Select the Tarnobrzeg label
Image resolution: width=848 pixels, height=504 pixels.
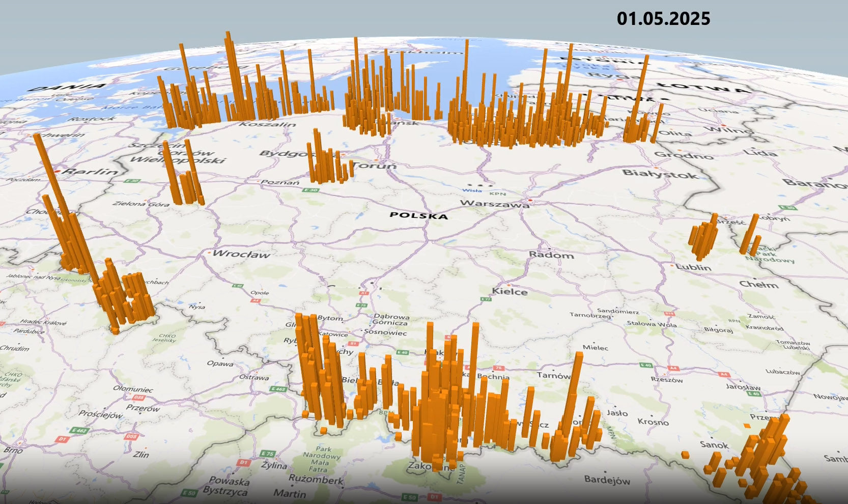(x=590, y=315)
